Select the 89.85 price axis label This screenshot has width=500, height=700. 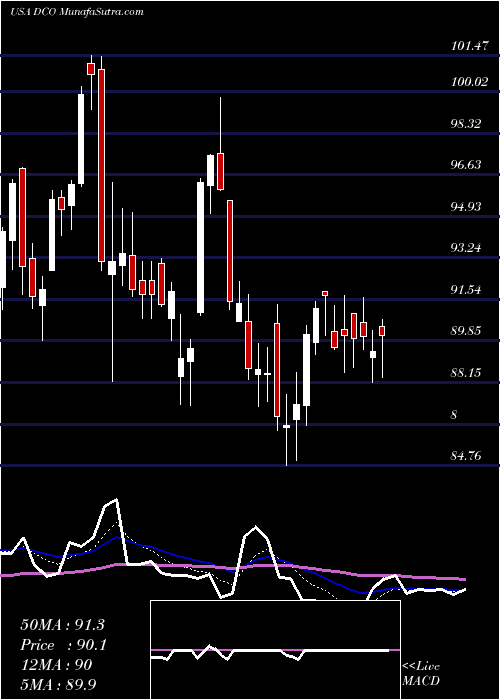coord(466,331)
